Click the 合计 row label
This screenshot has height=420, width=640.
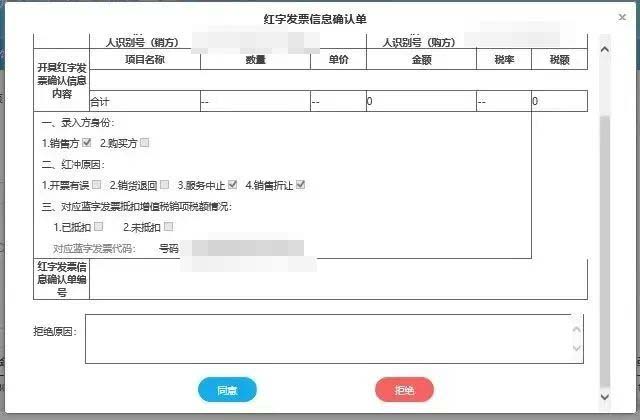100,102
